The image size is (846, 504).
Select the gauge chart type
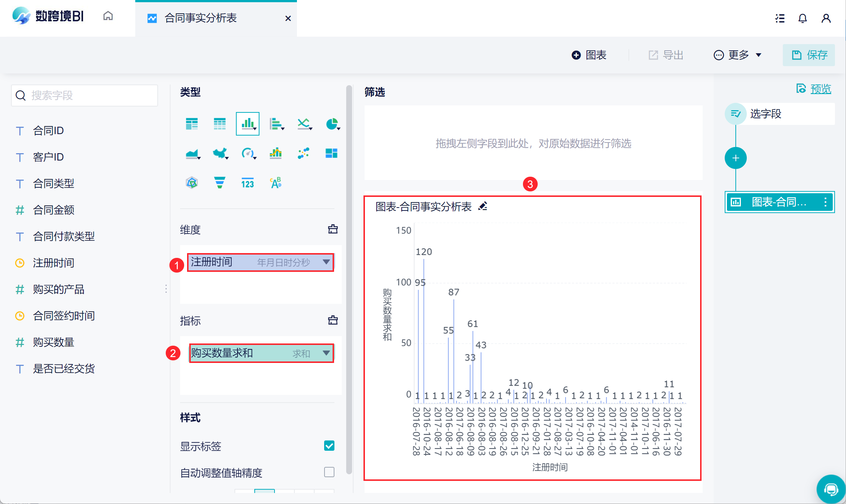248,153
